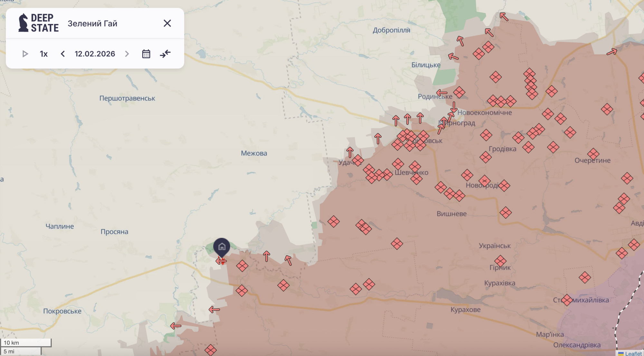644x356 pixels.
Task: Click the Курахове town label
Action: pyautogui.click(x=465, y=310)
